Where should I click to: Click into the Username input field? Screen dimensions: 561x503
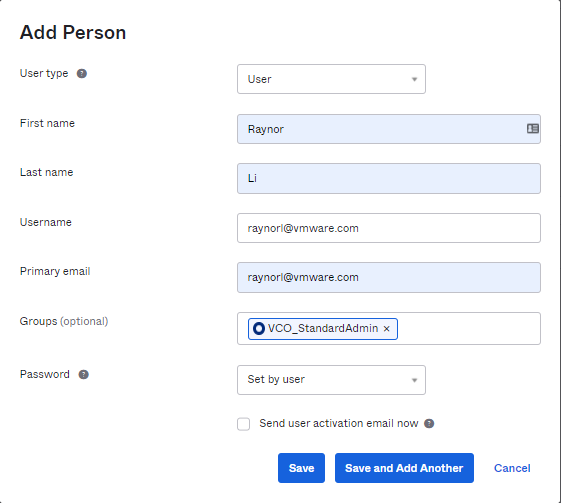pyautogui.click(x=389, y=228)
